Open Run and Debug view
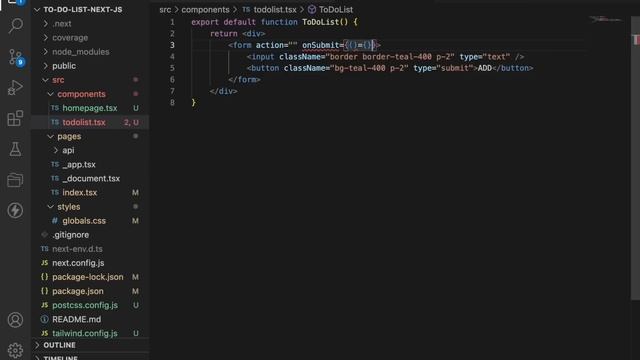Viewport: 640px width, 360px height. pos(16,87)
